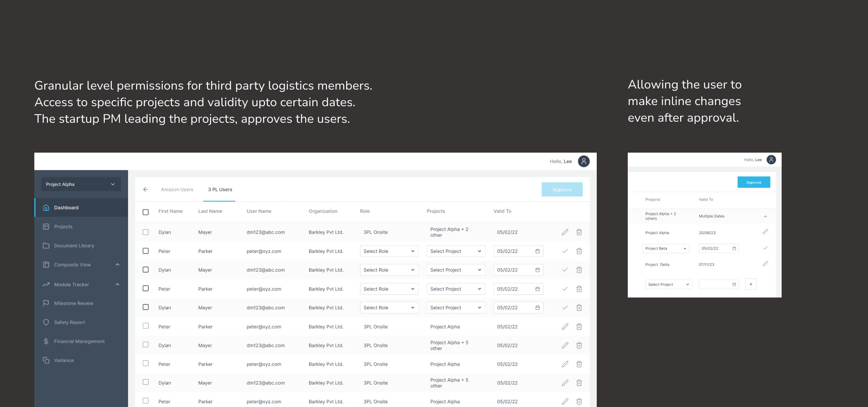Click the Approve button above the table
868x407 pixels.
[562, 189]
